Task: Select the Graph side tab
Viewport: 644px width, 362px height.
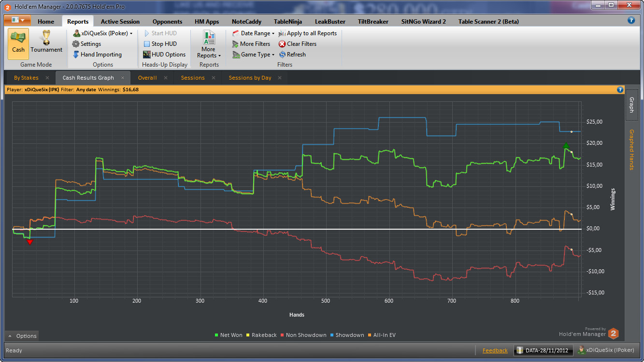Action: pyautogui.click(x=631, y=104)
